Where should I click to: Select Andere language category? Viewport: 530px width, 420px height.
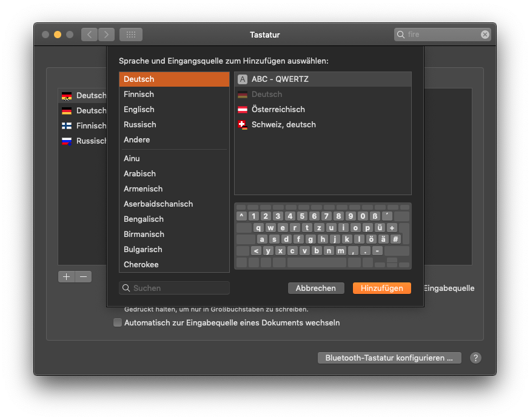click(x=137, y=140)
